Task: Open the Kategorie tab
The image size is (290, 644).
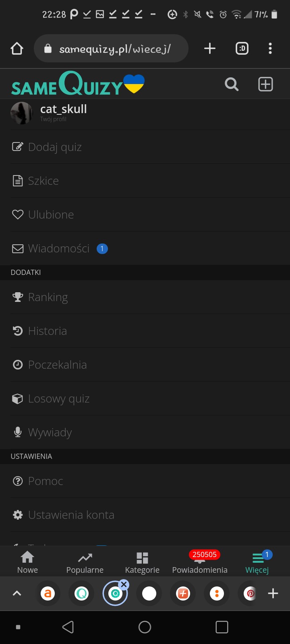Action: pyautogui.click(x=142, y=562)
